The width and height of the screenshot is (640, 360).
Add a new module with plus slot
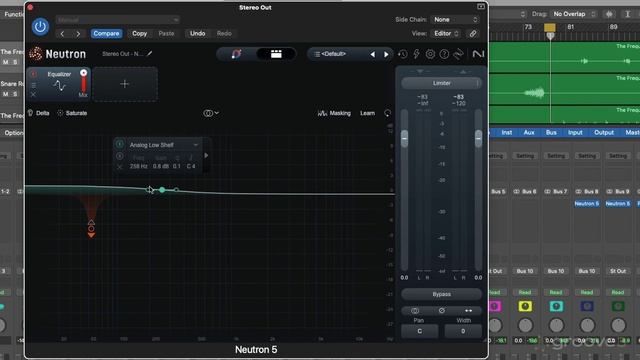click(124, 84)
